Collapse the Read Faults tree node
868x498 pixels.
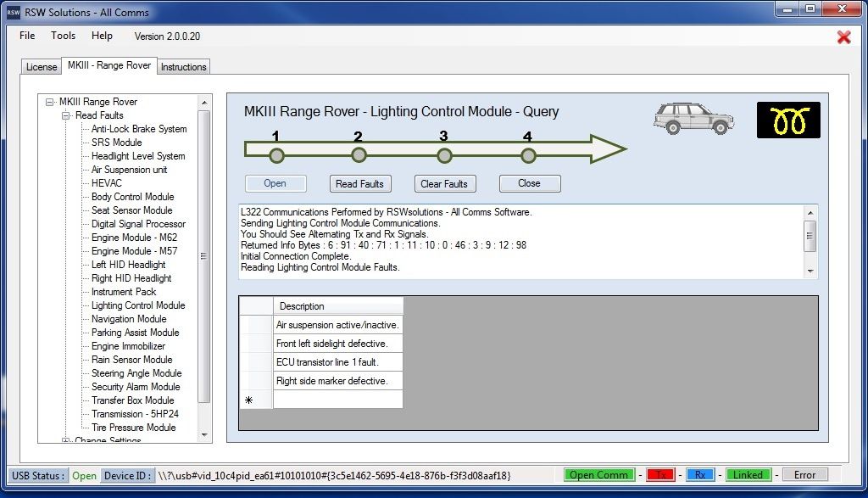66,115
